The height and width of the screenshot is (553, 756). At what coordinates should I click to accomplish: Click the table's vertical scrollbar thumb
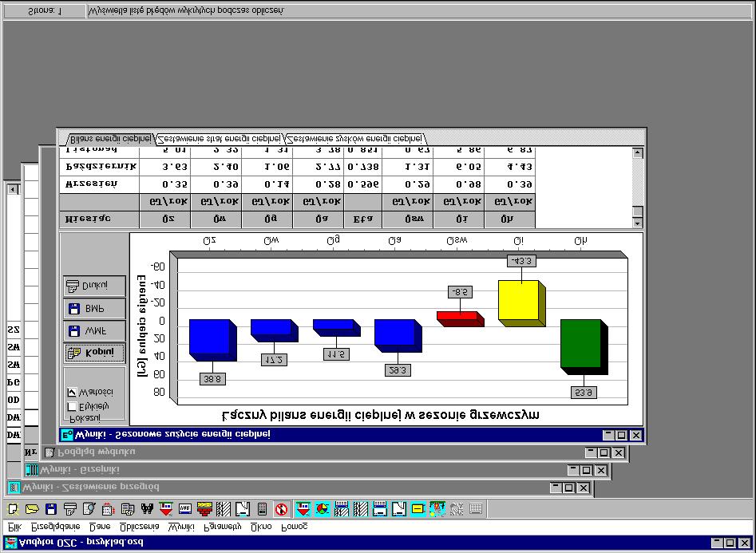(x=638, y=211)
